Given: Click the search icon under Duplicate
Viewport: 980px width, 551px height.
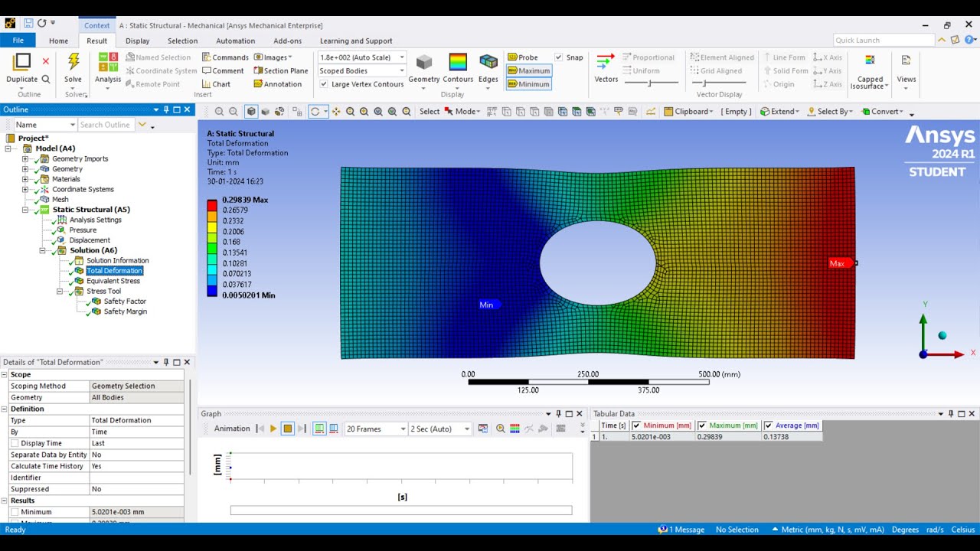Looking at the screenshot, I should tap(46, 79).
